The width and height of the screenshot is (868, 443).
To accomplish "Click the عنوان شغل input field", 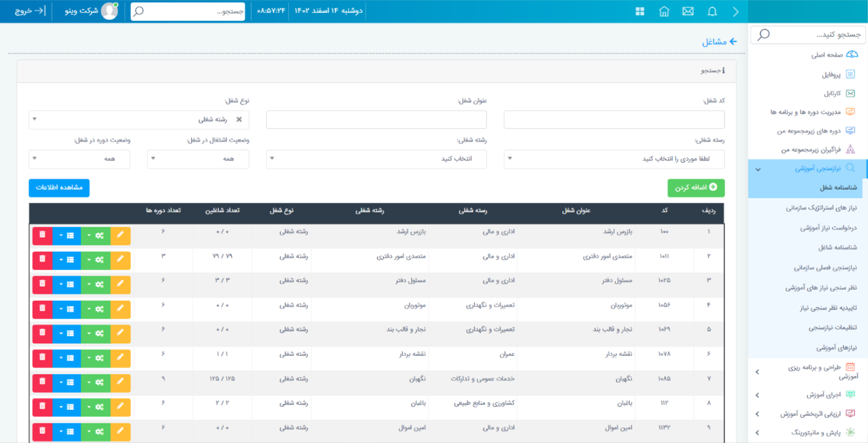I will [x=377, y=119].
